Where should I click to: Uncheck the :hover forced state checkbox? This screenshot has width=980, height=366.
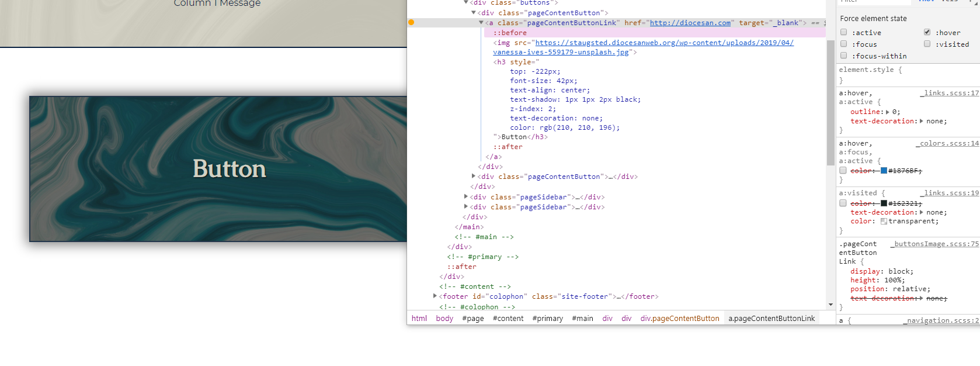[927, 32]
